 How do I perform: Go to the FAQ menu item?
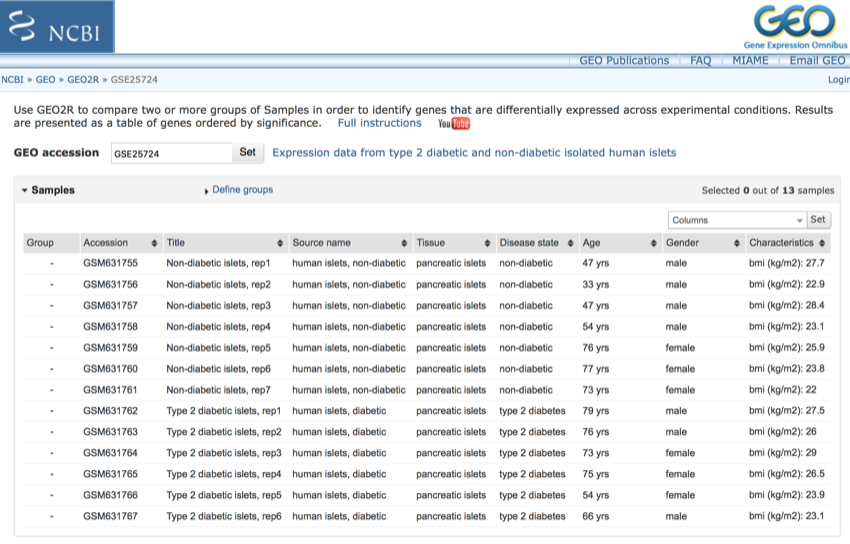700,61
